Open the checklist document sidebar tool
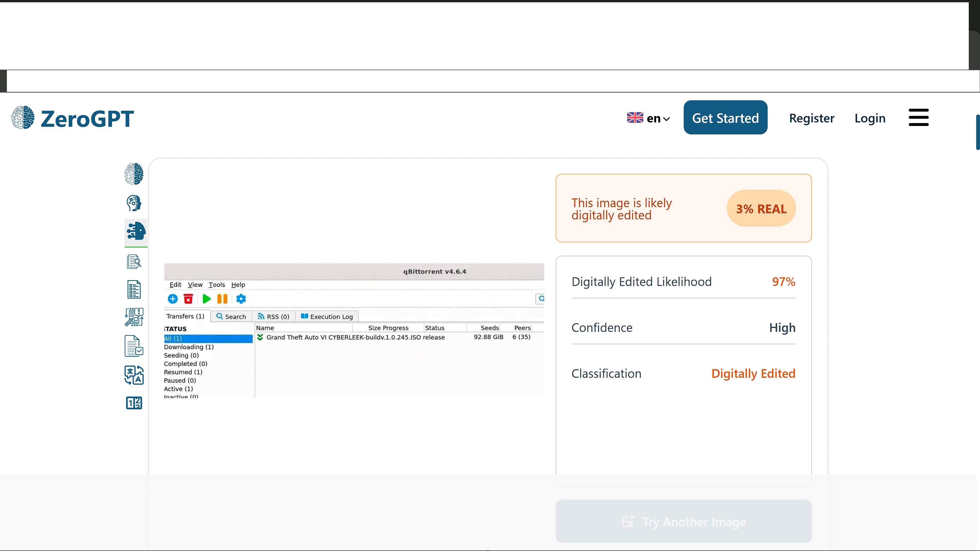The height and width of the screenshot is (551, 980). [x=134, y=290]
